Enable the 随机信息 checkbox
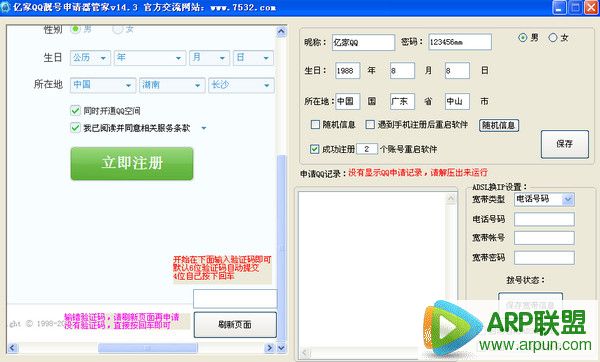The image size is (600, 362). (315, 124)
